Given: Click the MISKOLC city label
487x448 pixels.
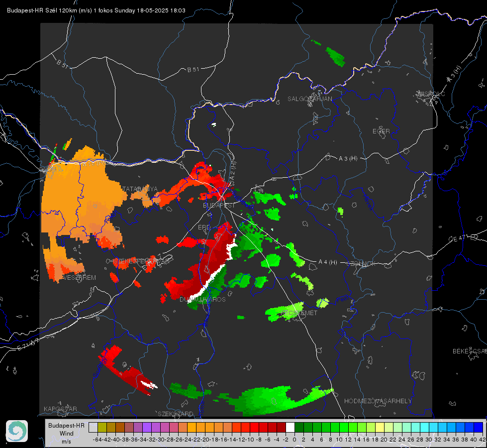Looking at the screenshot, I should click(x=431, y=94).
